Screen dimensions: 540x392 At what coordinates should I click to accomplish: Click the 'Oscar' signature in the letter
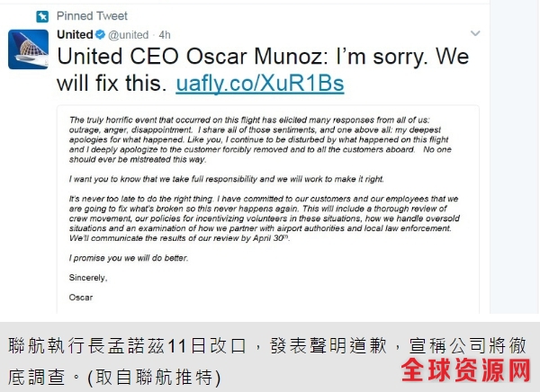(x=81, y=298)
